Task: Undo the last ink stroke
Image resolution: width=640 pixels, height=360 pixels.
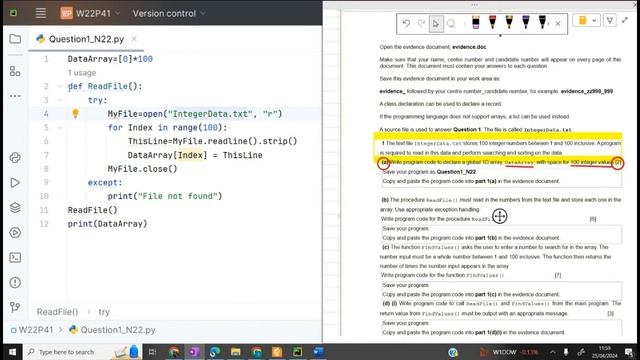Action: click(x=406, y=24)
